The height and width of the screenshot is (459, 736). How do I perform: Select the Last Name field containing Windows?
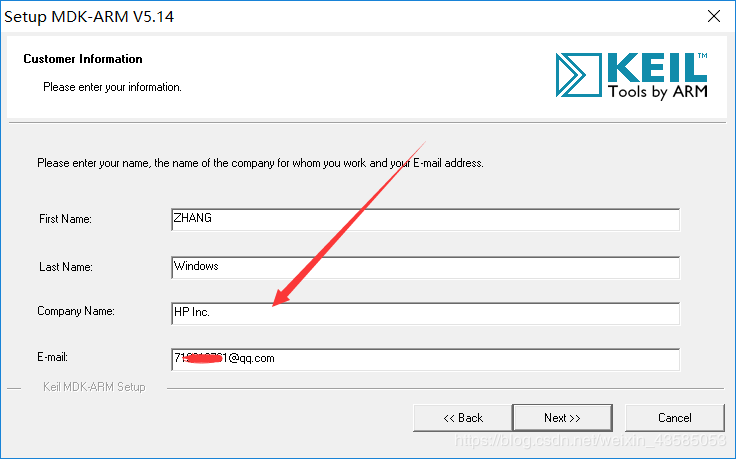point(425,267)
